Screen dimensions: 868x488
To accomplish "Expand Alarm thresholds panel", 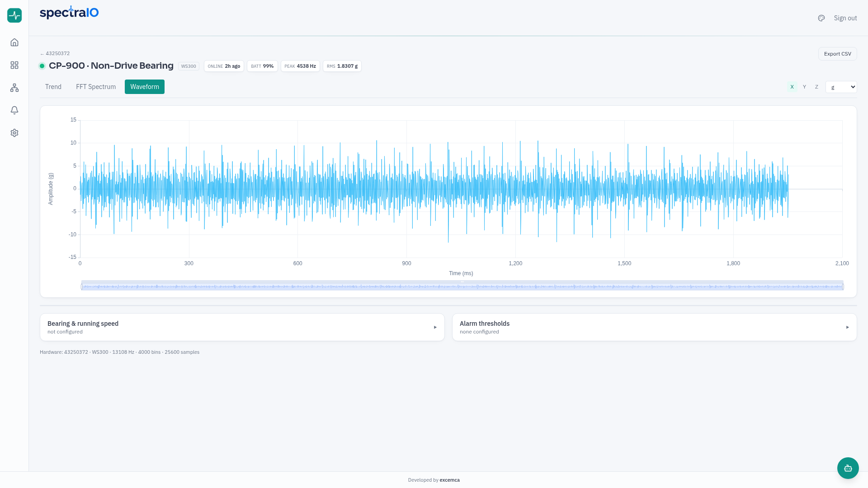I will (x=654, y=327).
